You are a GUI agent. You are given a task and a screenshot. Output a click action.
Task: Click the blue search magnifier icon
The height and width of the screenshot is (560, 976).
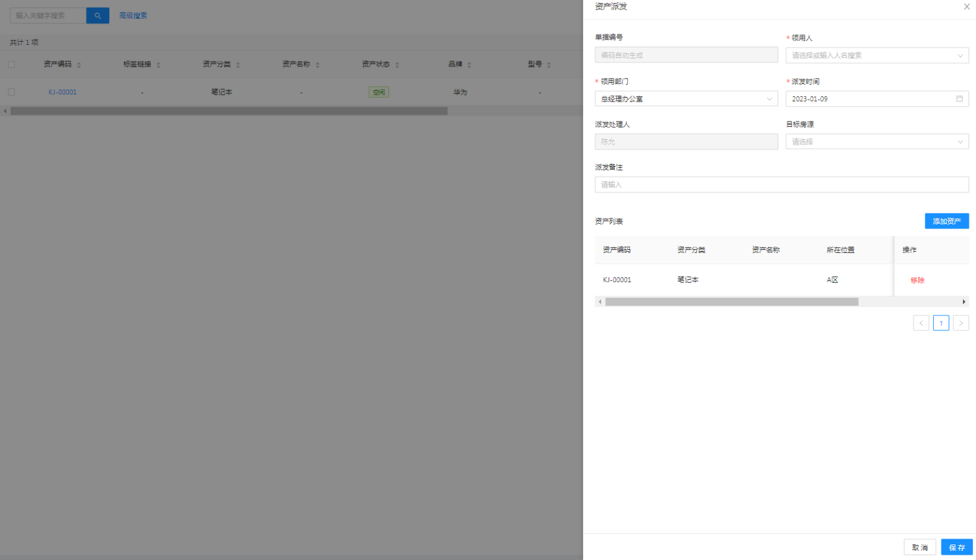point(98,16)
